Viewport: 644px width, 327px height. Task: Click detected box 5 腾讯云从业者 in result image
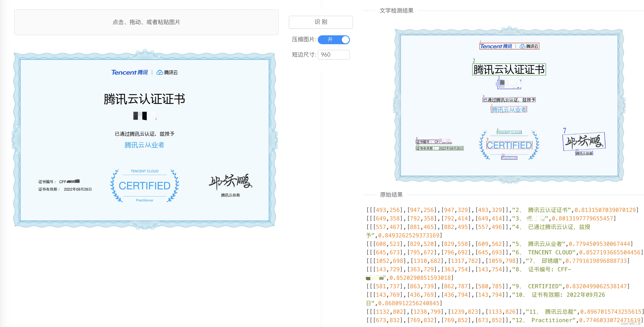pyautogui.click(x=509, y=110)
